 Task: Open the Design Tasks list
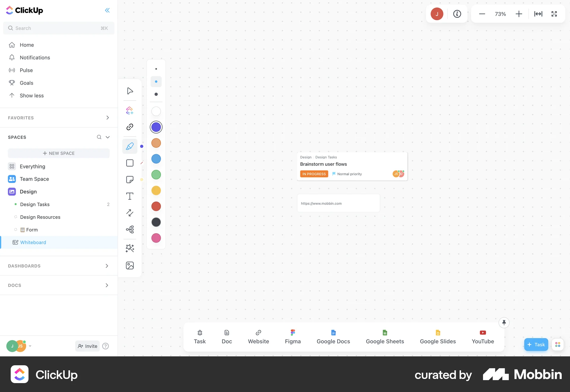34,204
